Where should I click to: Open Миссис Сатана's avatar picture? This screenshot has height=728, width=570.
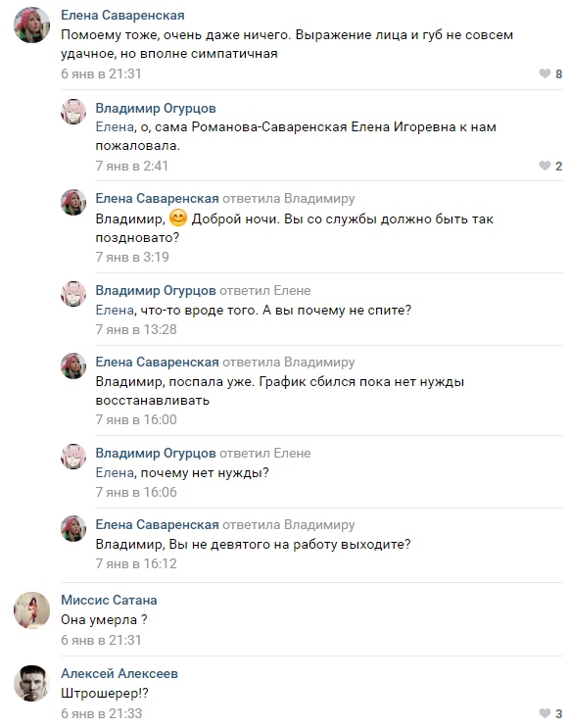point(31,610)
